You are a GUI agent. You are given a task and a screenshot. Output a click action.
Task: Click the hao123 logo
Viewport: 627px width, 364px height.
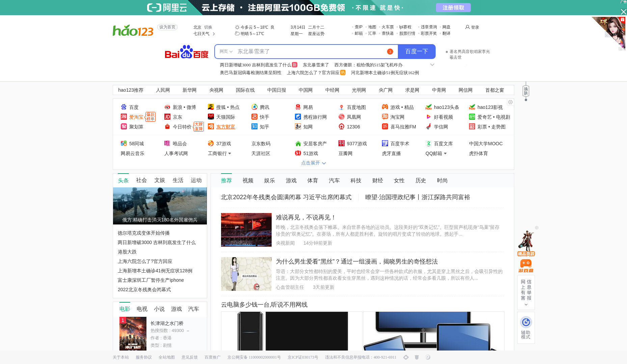[133, 30]
